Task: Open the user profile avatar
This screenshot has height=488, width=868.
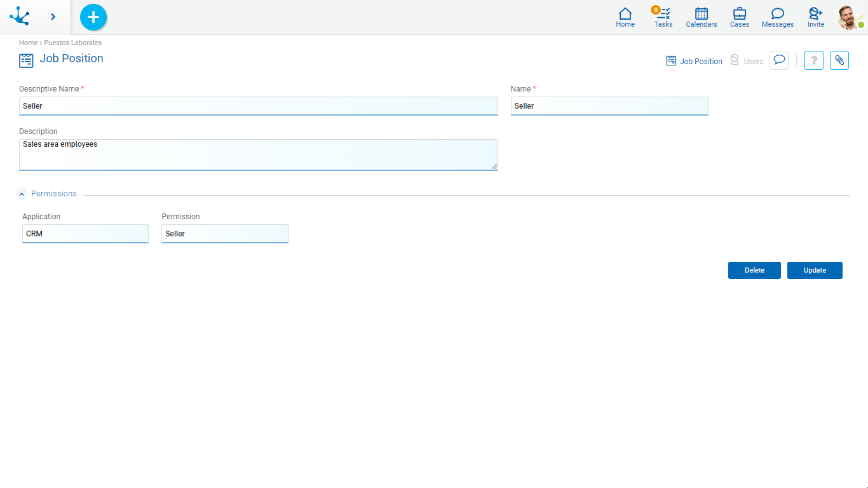Action: pyautogui.click(x=850, y=17)
